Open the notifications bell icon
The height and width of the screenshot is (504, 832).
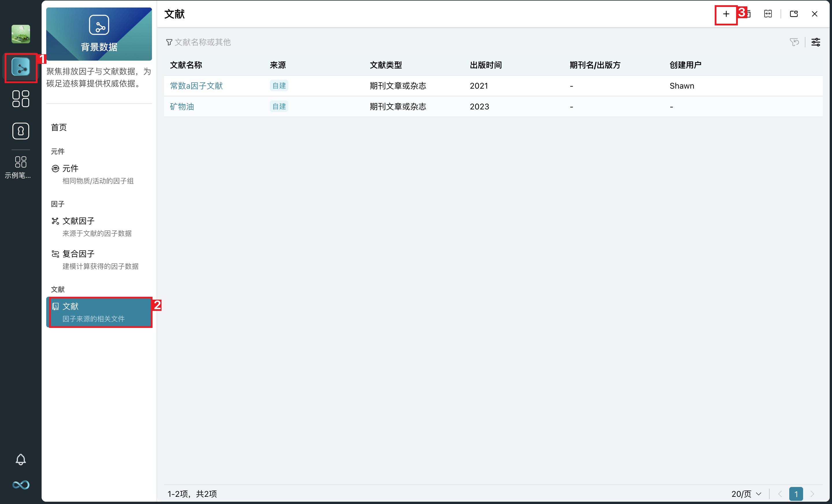(x=21, y=459)
